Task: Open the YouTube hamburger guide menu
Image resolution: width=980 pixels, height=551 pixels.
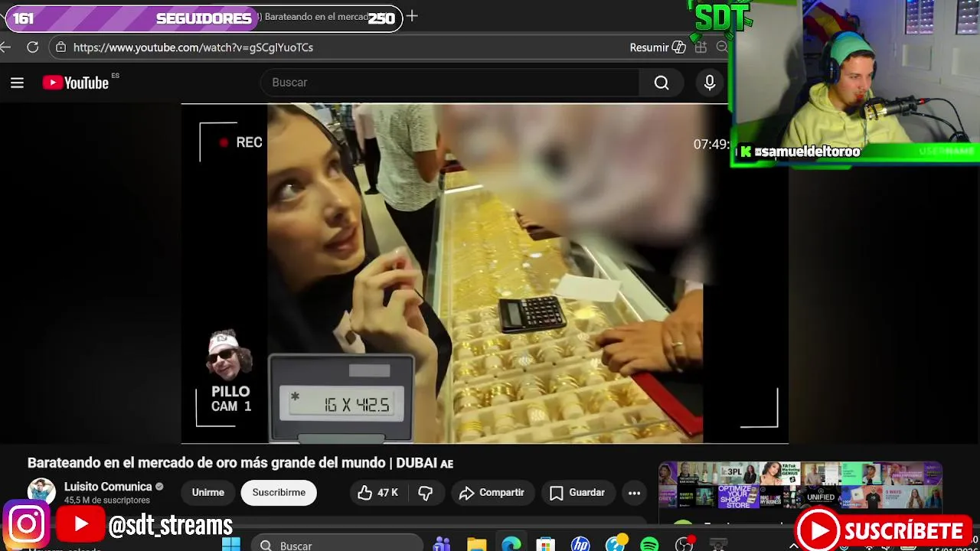Action: click(x=17, y=83)
